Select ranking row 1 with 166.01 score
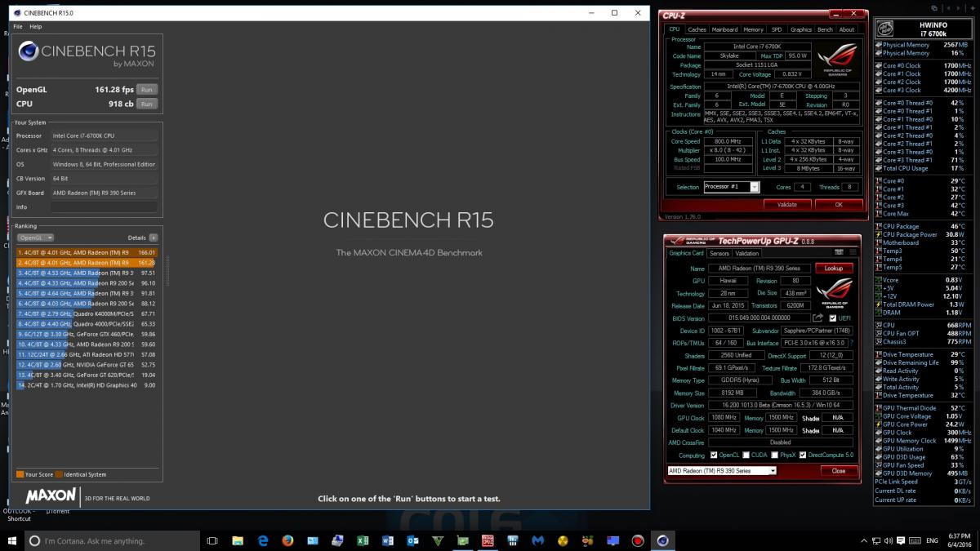 pyautogui.click(x=87, y=253)
